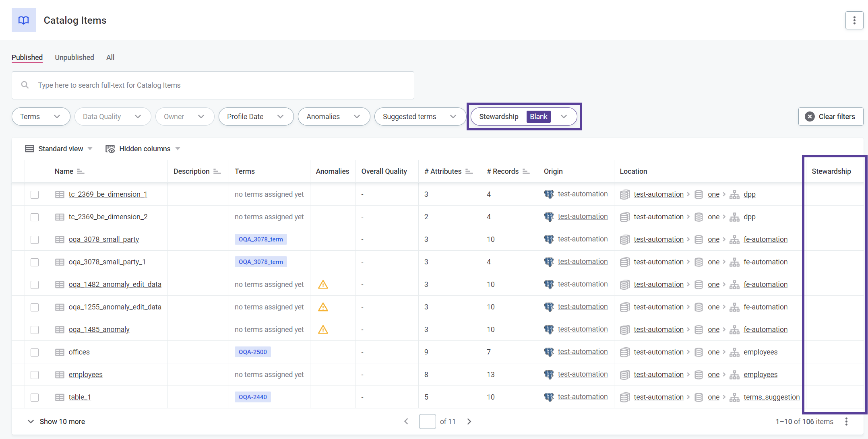Click the Clear filters button
The image size is (868, 439).
[x=831, y=117]
